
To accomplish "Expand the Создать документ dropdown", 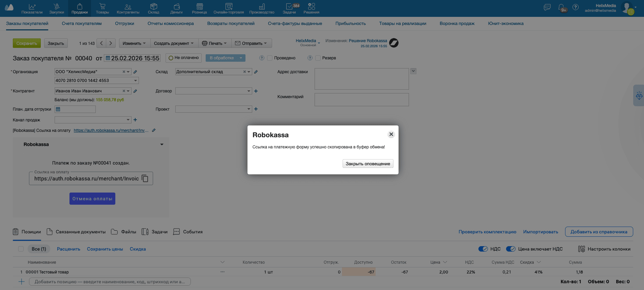I will pos(174,43).
